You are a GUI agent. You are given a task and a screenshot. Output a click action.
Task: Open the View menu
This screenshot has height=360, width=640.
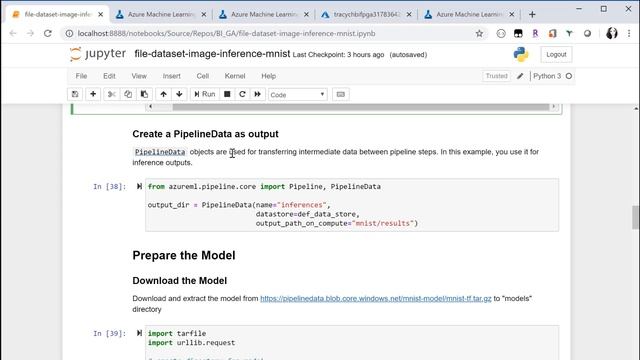pos(139,76)
